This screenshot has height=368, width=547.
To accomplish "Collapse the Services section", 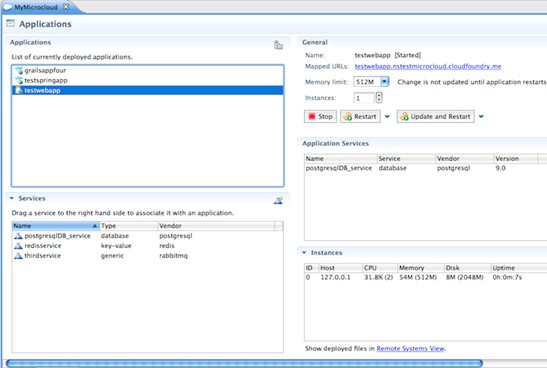I will click(12, 198).
